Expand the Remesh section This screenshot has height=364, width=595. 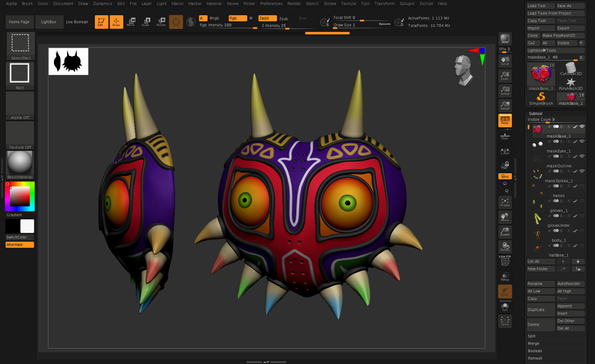(535, 358)
